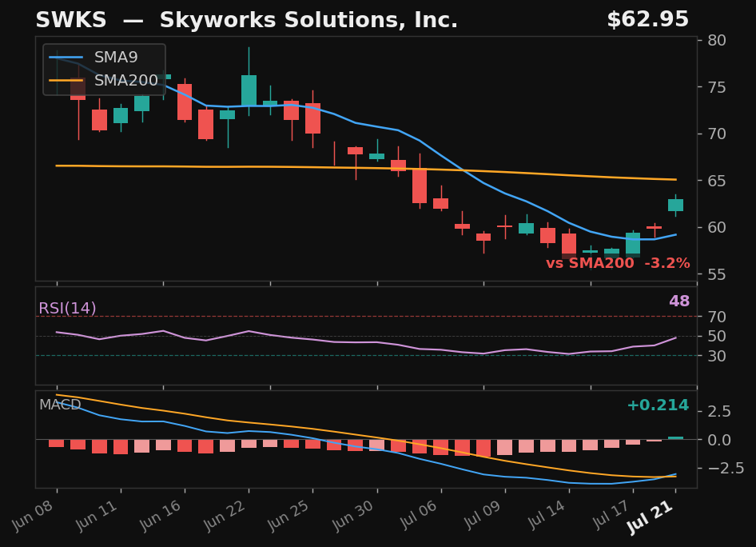This screenshot has height=547, width=756.
Task: Click the 80 price axis label
Action: click(717, 41)
